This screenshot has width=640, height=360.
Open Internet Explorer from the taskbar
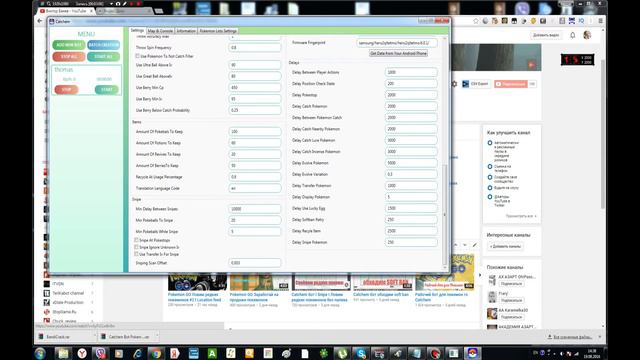point(137,353)
